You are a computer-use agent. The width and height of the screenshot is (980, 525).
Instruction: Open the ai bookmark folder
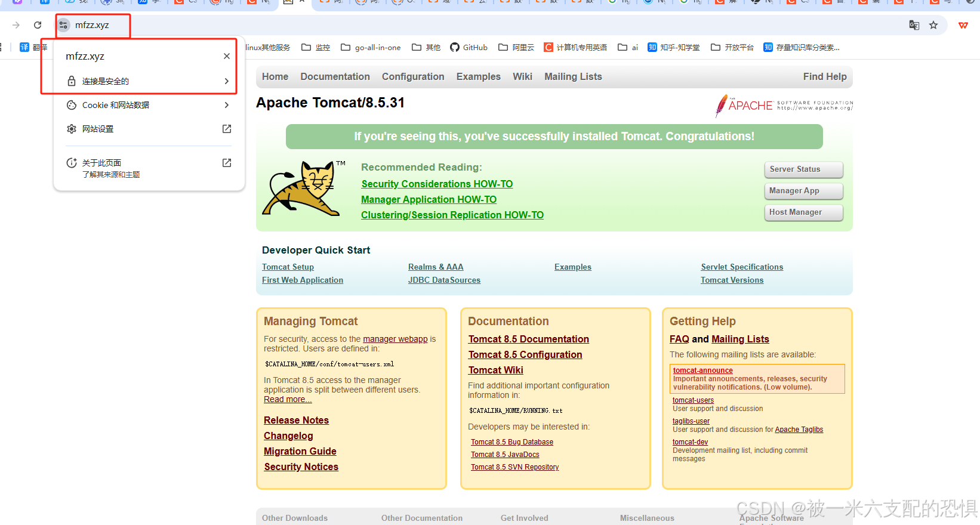[x=628, y=48]
